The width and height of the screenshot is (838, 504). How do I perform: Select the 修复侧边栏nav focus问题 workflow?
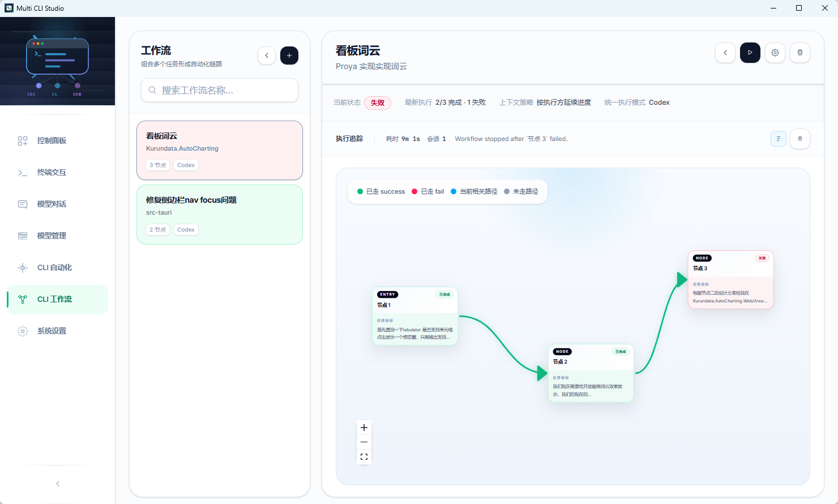click(x=220, y=215)
